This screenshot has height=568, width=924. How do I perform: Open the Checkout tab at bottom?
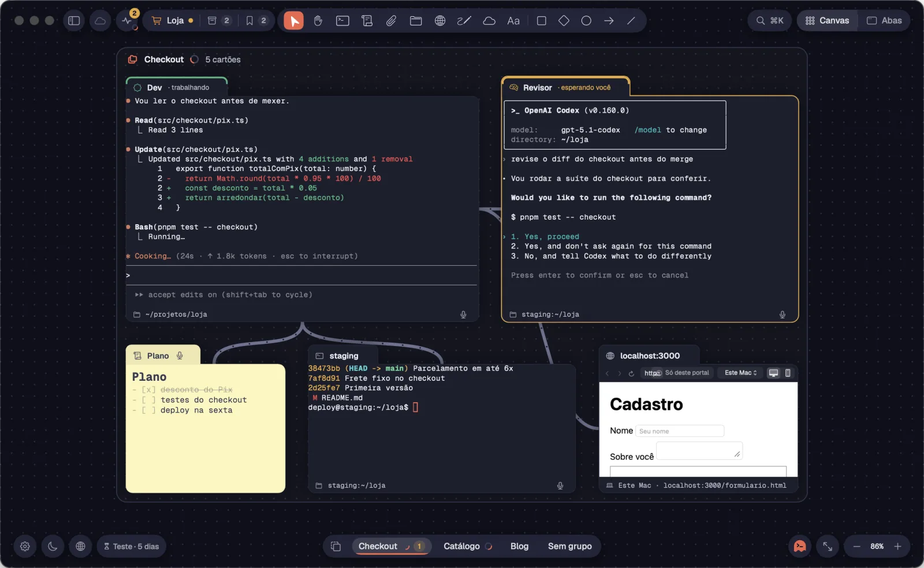(391, 546)
